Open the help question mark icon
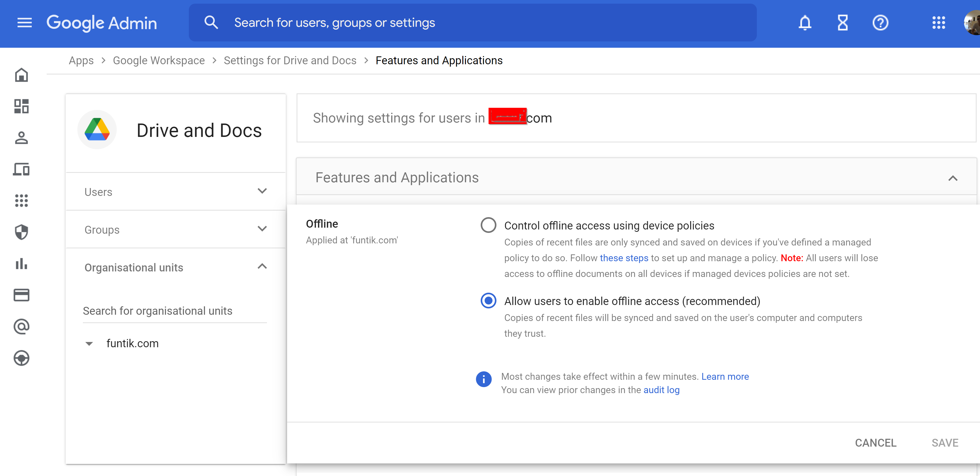The height and width of the screenshot is (476, 980). [880, 23]
